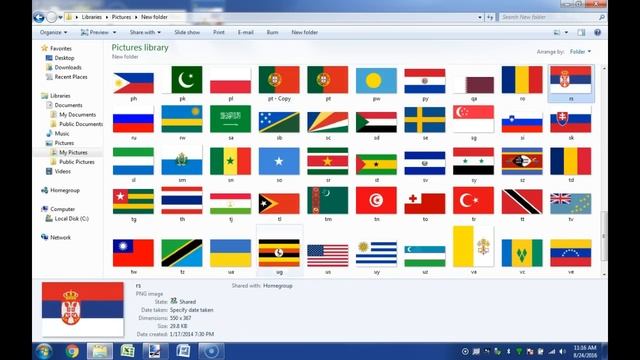Select the pt - Copy flag file
The width and height of the screenshot is (640, 360).
pyautogui.click(x=279, y=80)
